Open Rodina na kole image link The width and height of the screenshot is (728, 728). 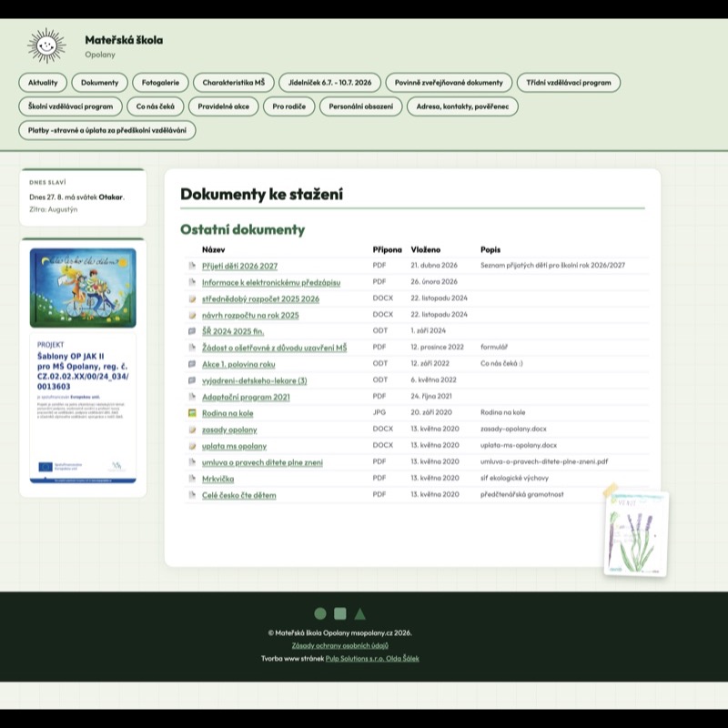pos(227,413)
